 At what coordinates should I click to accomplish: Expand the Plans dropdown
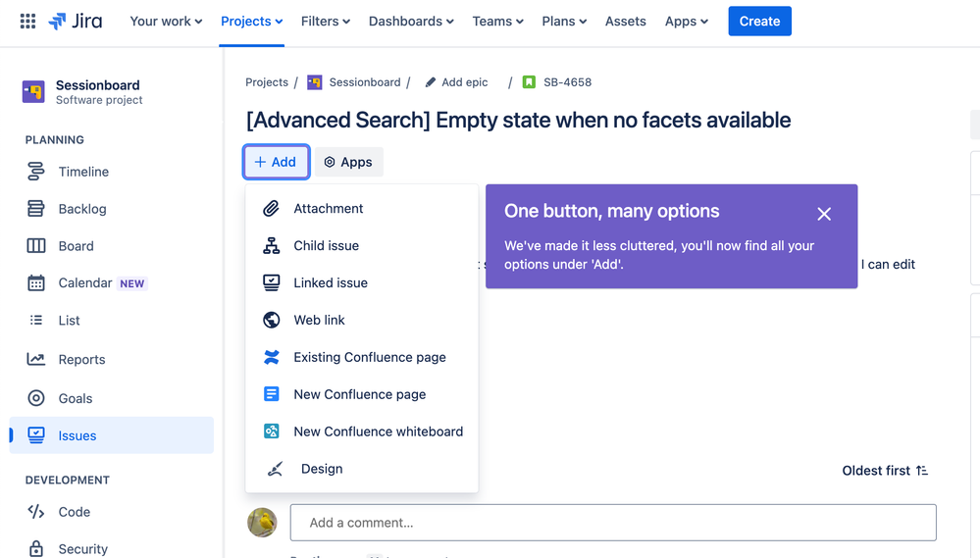pyautogui.click(x=564, y=22)
